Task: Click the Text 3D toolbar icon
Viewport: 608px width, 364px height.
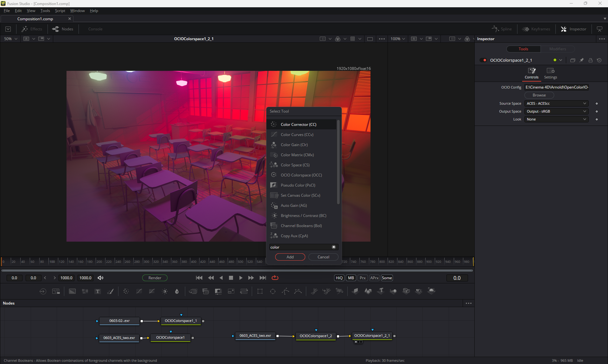Action: [381, 291]
